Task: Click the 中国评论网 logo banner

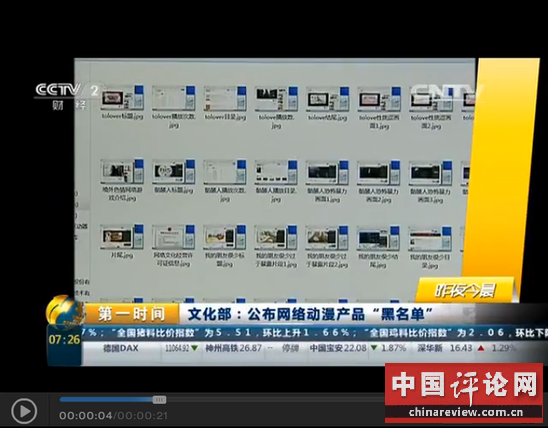Action: tap(464, 393)
